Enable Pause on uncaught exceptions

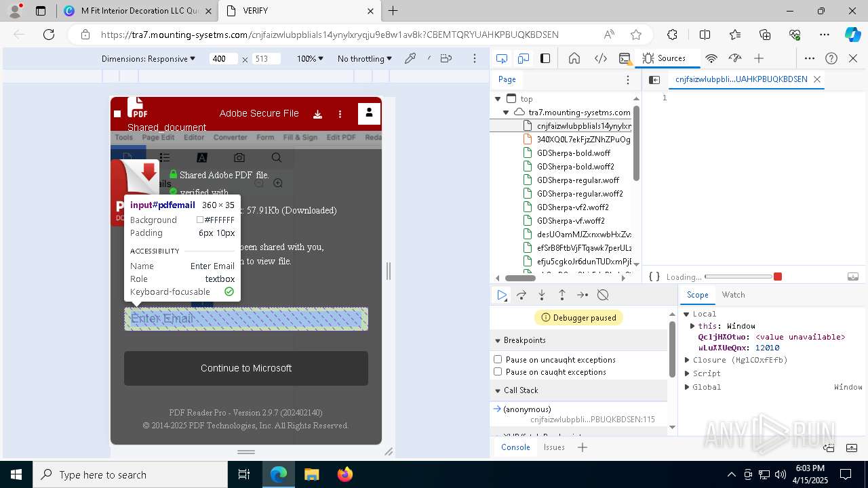point(498,359)
